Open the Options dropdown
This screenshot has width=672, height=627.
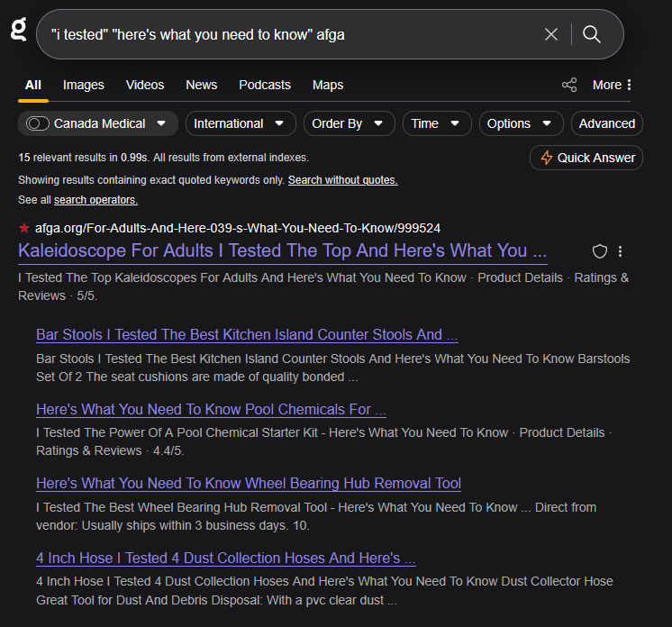point(521,123)
